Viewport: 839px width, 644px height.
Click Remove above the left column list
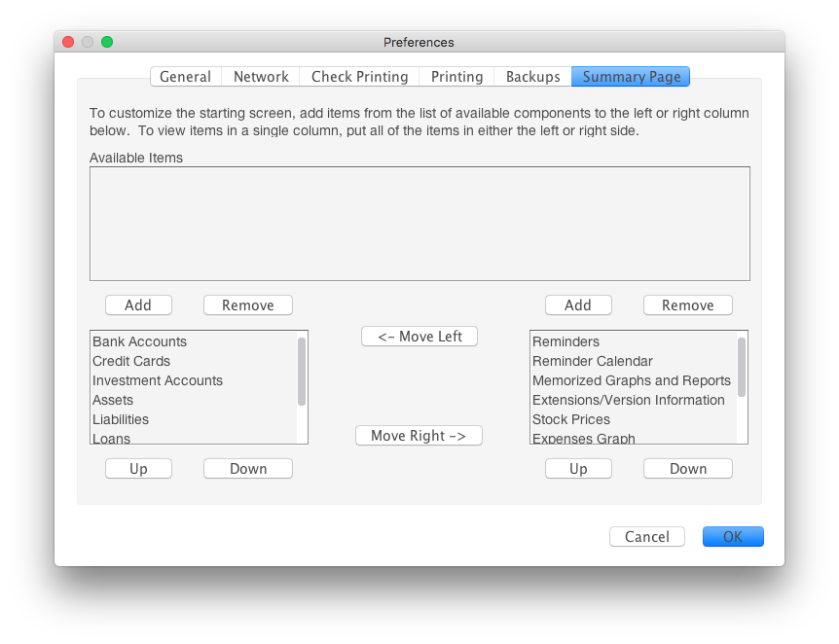pos(248,304)
